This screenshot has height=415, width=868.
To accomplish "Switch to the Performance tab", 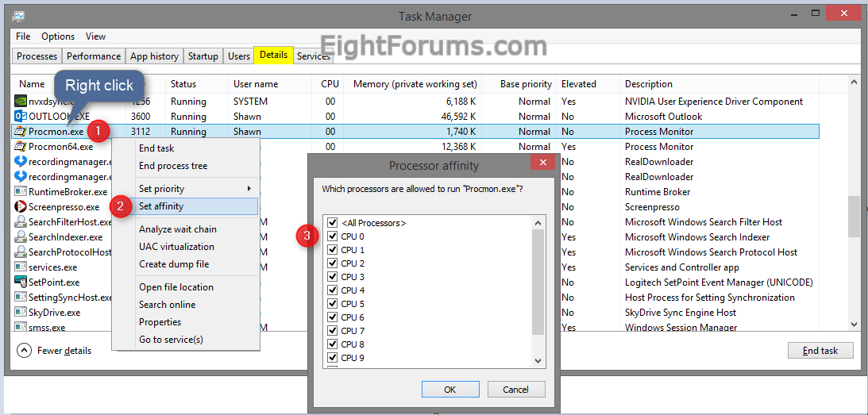I will (94, 56).
